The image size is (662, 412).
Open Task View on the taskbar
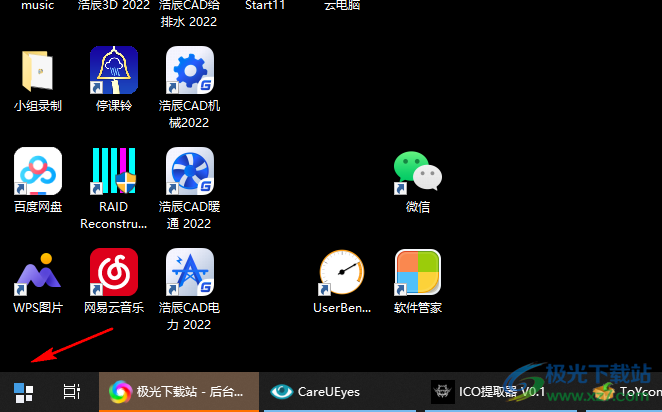click(72, 392)
